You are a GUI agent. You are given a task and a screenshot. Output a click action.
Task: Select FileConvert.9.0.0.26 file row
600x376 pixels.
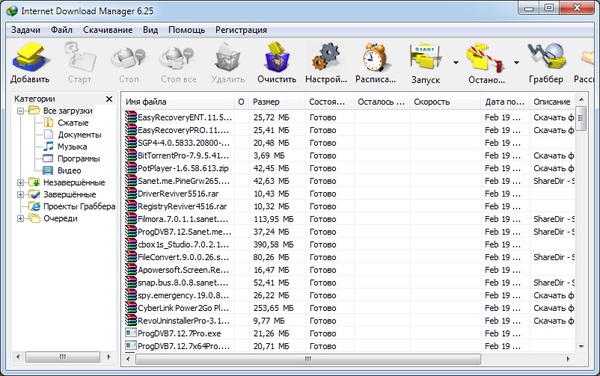click(349, 257)
